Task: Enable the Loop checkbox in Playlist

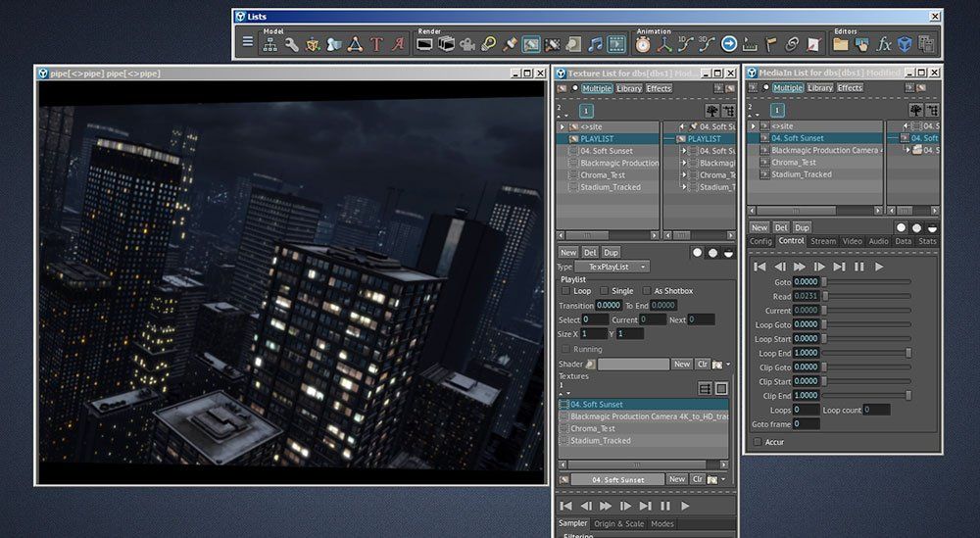Action: [x=564, y=291]
